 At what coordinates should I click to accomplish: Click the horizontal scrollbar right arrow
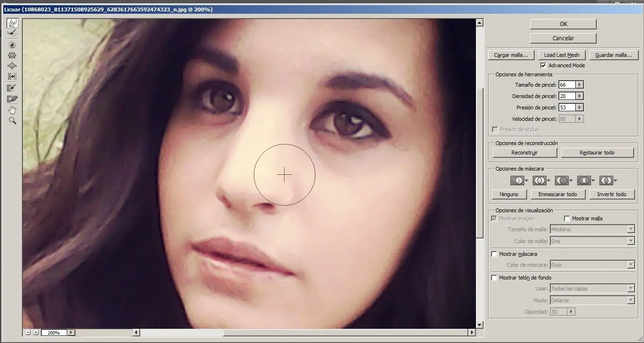(472, 333)
